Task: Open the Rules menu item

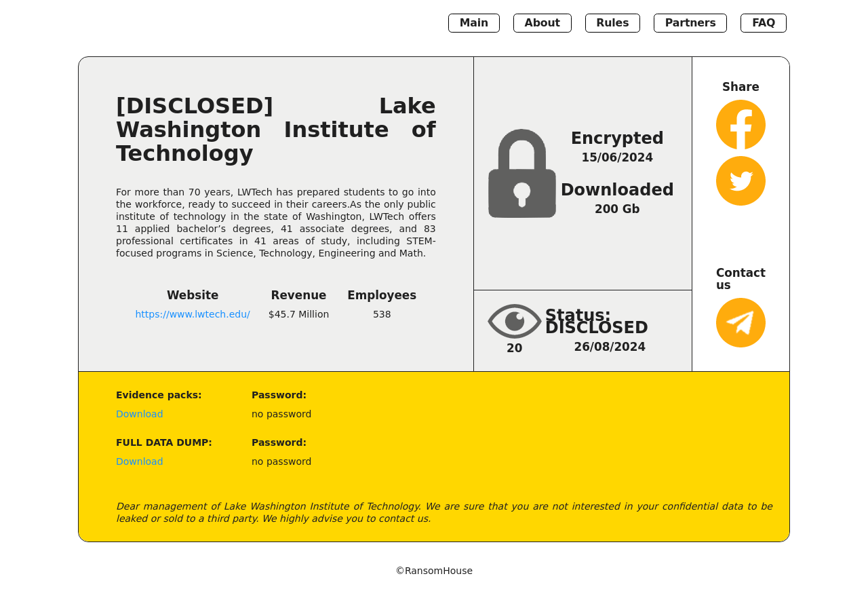Action: coord(612,23)
